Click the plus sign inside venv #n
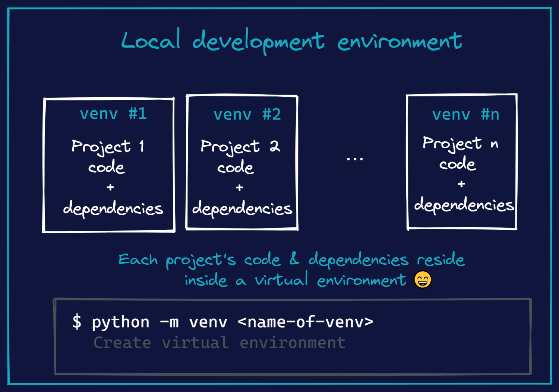 point(461,183)
